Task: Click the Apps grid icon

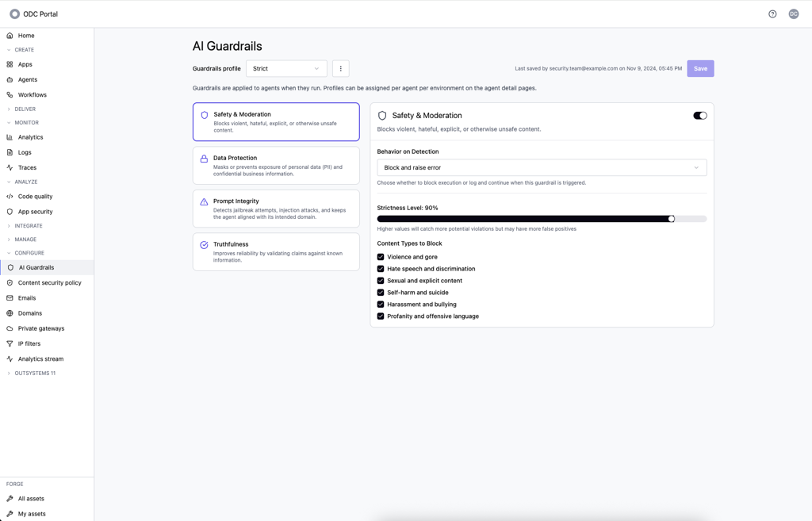Action: point(10,64)
